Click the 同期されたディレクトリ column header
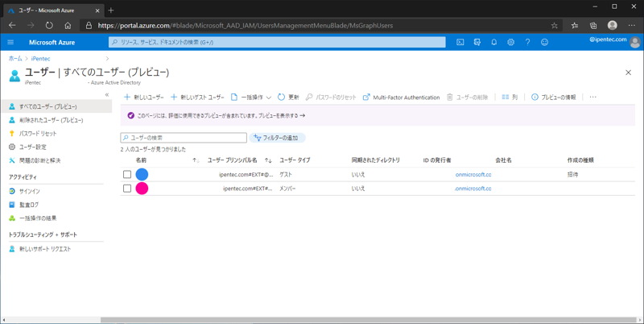This screenshot has height=324, width=644. 375,160
